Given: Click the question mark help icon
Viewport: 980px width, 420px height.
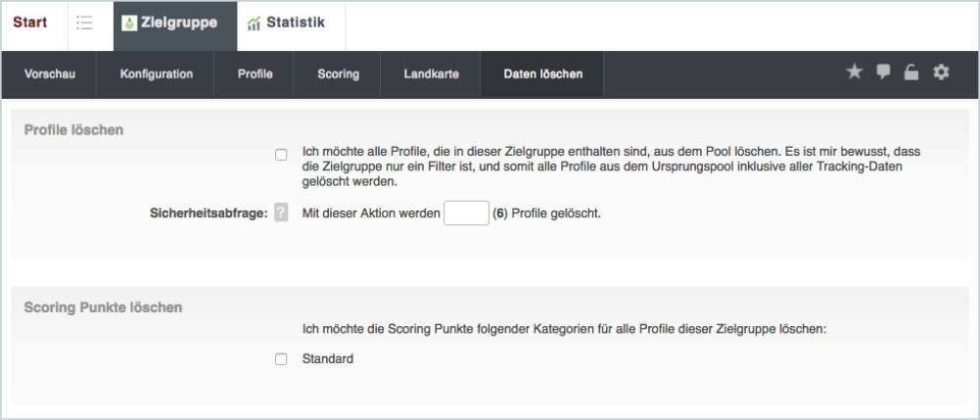Looking at the screenshot, I should coord(281,212).
